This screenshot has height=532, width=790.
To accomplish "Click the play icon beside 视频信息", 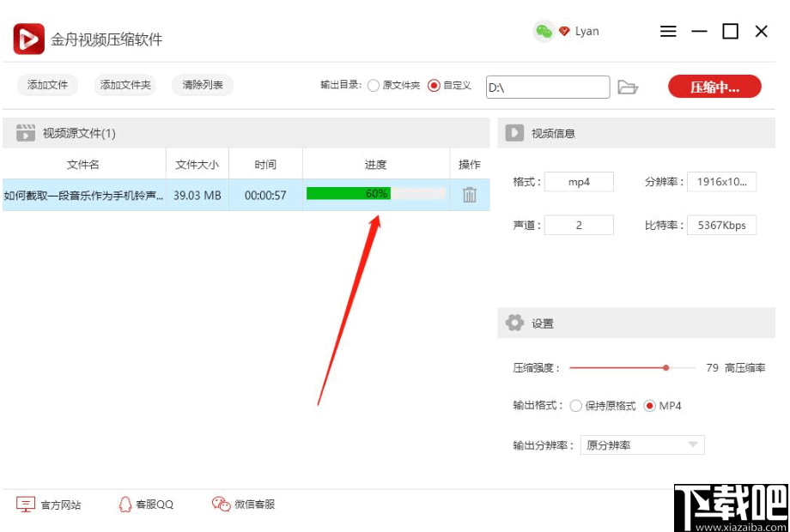I will 513,132.
